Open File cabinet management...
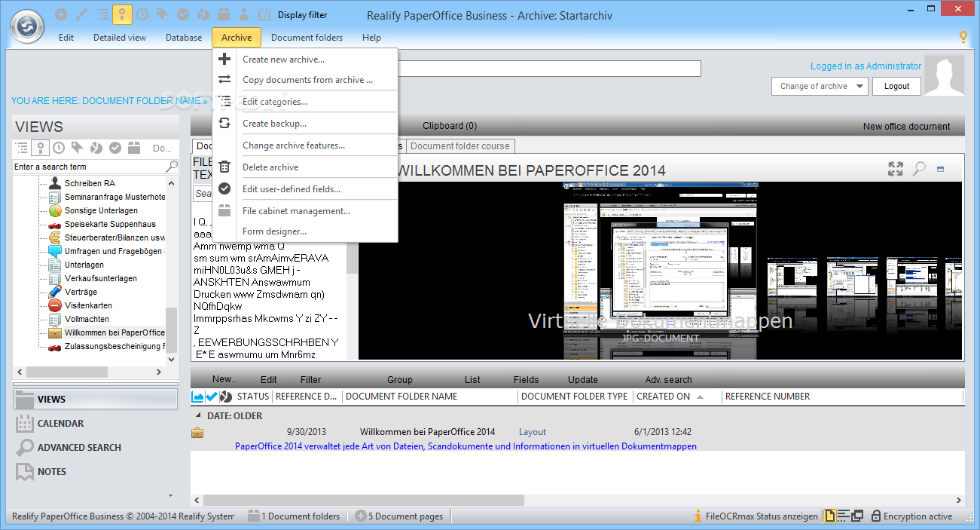This screenshot has height=530, width=980. [305, 211]
